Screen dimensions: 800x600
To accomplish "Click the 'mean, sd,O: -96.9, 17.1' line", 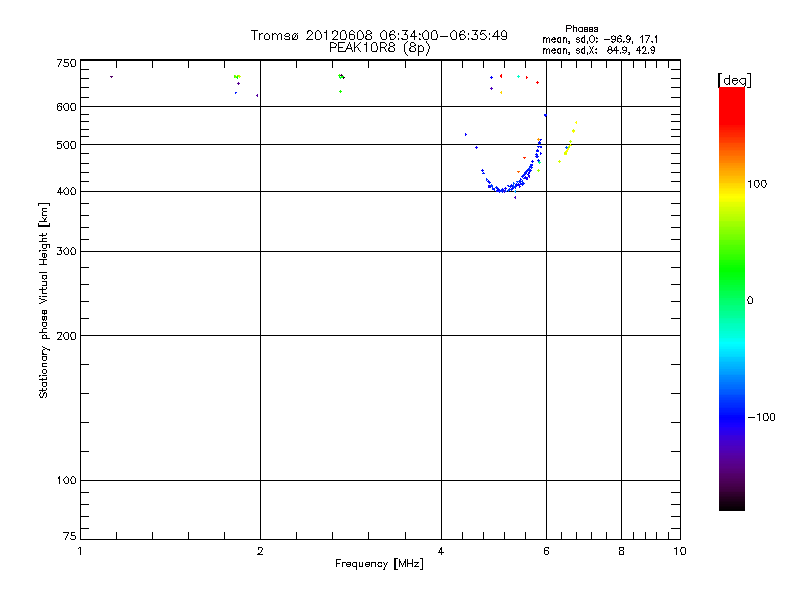I will tap(600, 39).
